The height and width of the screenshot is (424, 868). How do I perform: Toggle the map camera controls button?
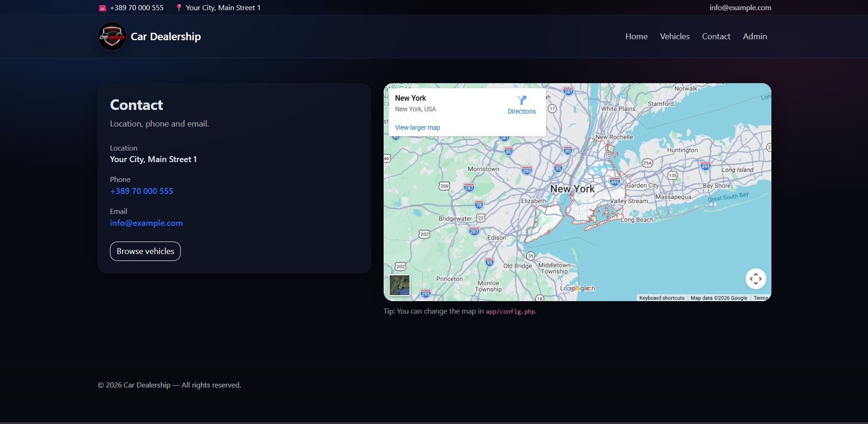coord(755,279)
